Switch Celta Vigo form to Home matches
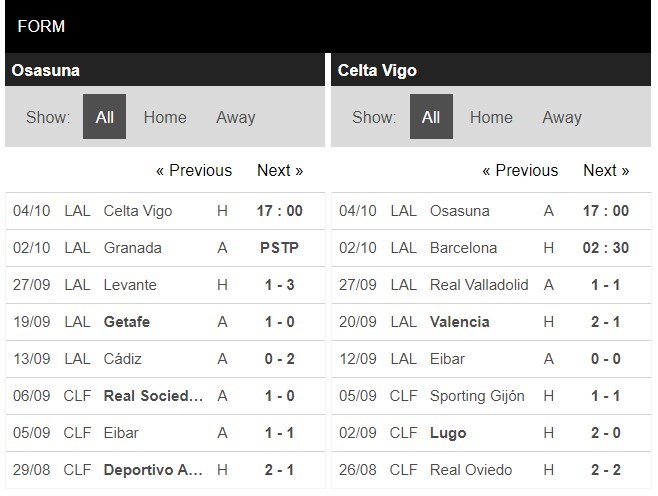 point(491,117)
